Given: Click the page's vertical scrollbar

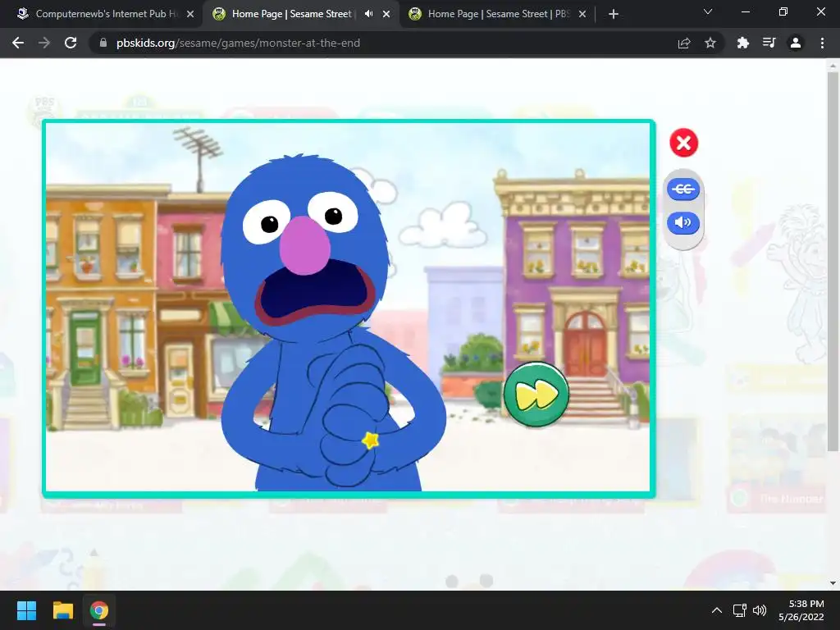Looking at the screenshot, I should click(833, 262).
